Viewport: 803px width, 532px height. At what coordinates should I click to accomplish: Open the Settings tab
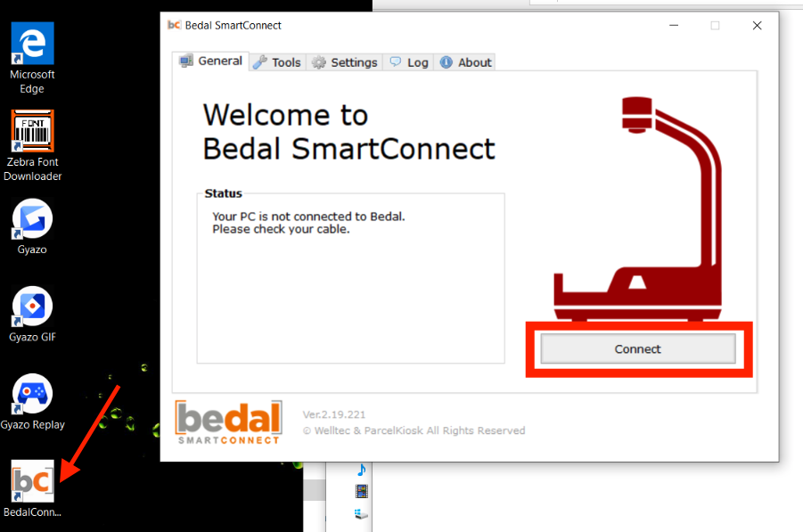[x=345, y=62]
